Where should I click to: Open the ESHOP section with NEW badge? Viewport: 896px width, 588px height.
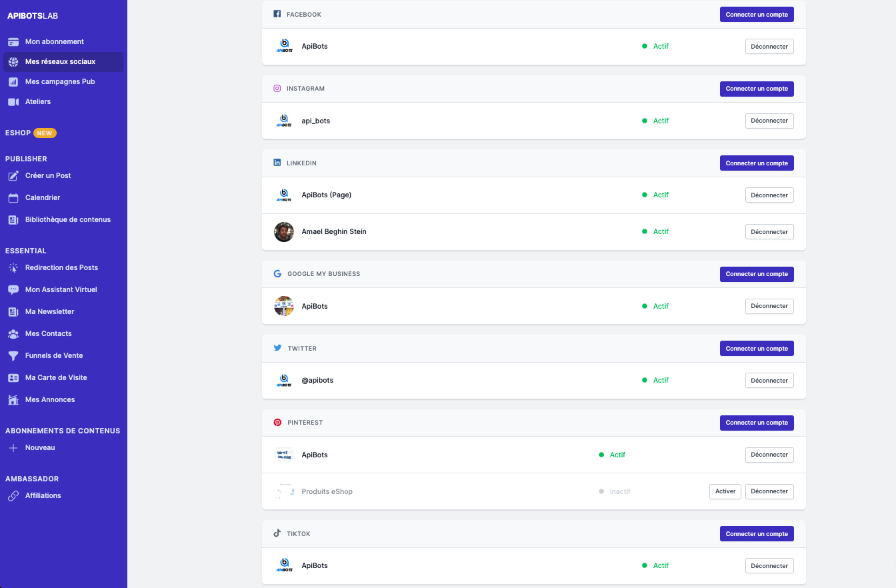[x=31, y=133]
